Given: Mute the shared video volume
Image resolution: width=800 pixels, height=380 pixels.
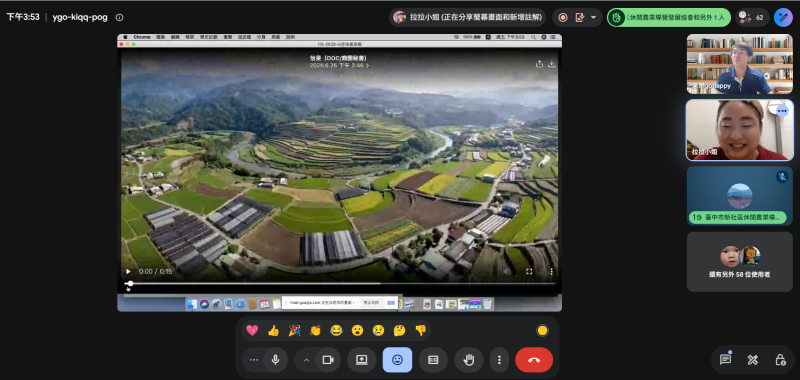Looking at the screenshot, I should (x=506, y=271).
